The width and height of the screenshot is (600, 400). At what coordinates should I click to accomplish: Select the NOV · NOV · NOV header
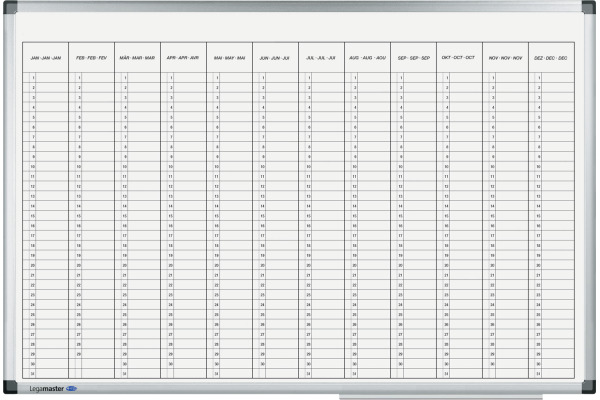[x=505, y=58]
